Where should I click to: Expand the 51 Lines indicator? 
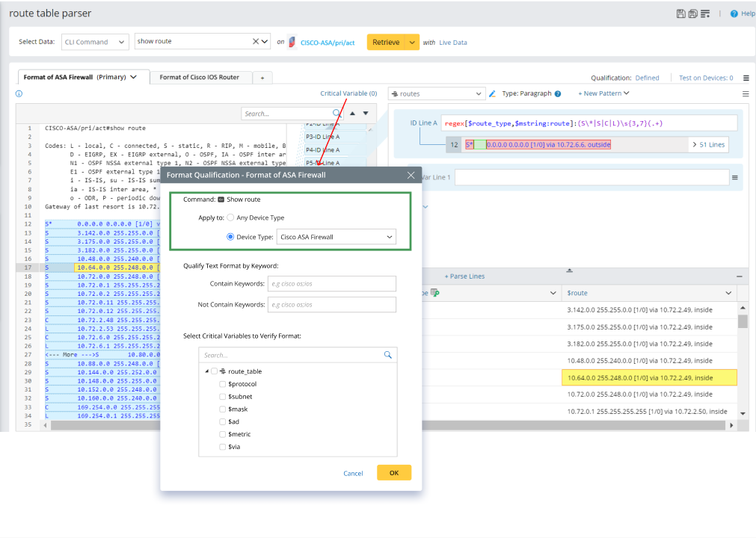710,144
